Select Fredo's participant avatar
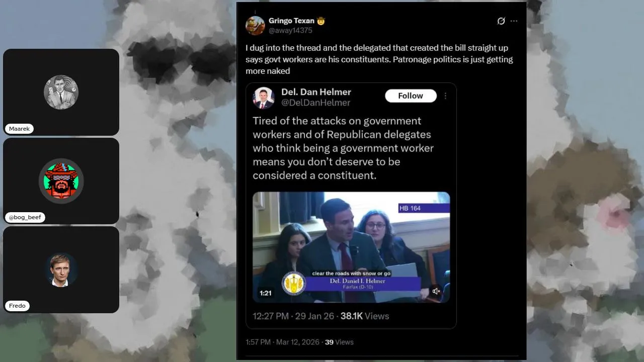Image resolution: width=644 pixels, height=362 pixels. tap(61, 270)
